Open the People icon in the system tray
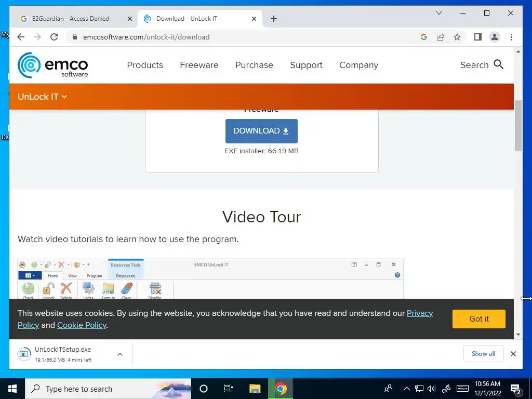The image size is (532, 399). tap(388, 389)
